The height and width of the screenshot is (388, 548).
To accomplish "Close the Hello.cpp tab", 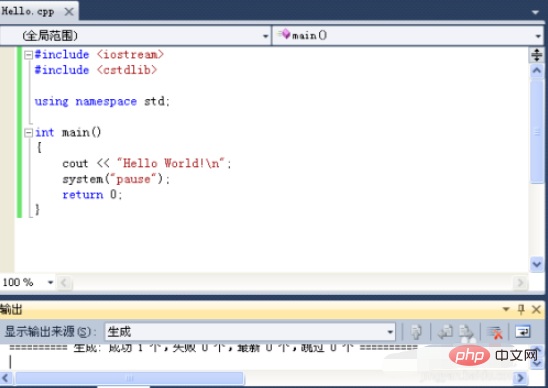I will pyautogui.click(x=69, y=12).
